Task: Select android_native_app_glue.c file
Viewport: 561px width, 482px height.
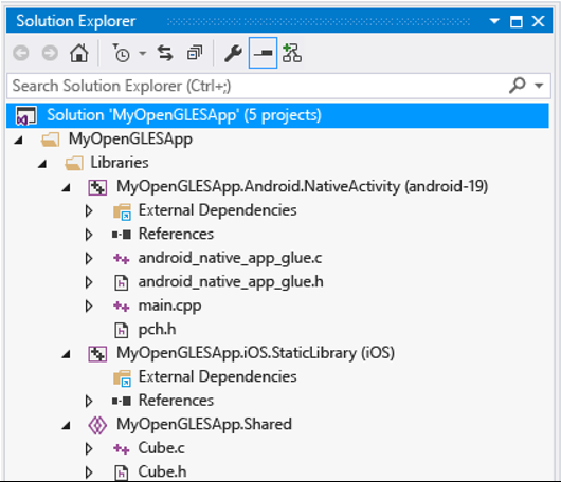Action: (230, 258)
